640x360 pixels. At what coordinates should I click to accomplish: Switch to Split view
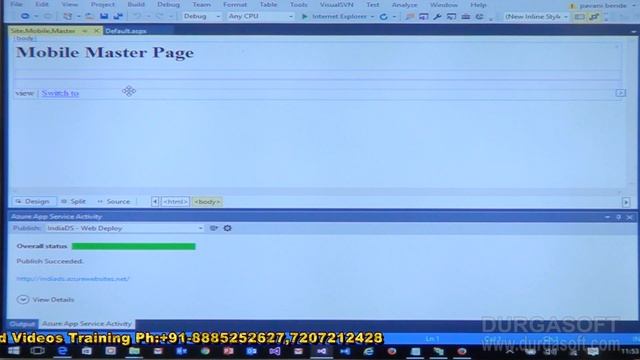(x=73, y=202)
